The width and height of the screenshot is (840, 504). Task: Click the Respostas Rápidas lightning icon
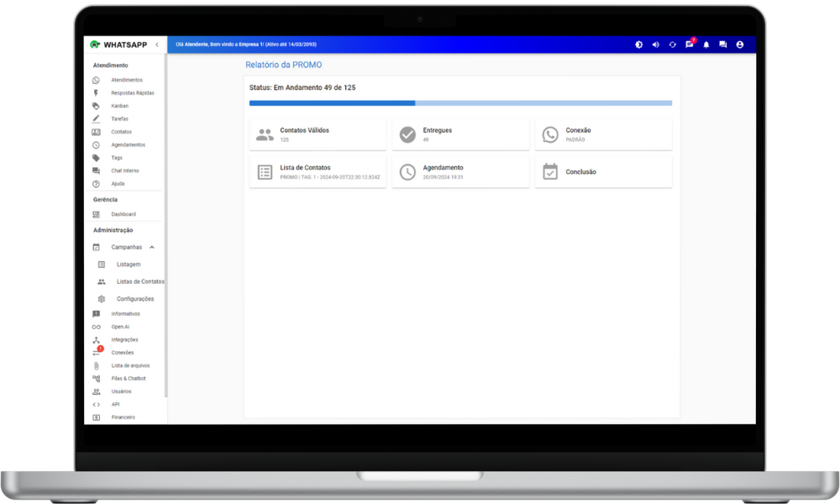pyautogui.click(x=96, y=93)
